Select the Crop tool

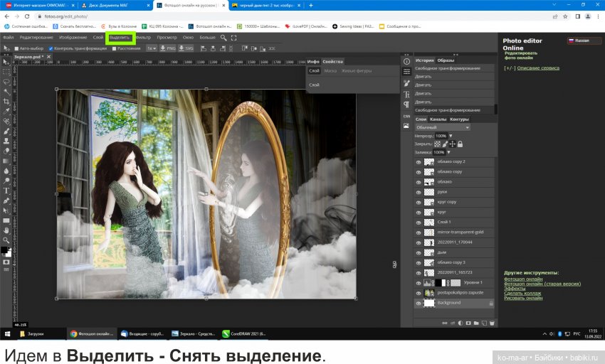pos(6,102)
